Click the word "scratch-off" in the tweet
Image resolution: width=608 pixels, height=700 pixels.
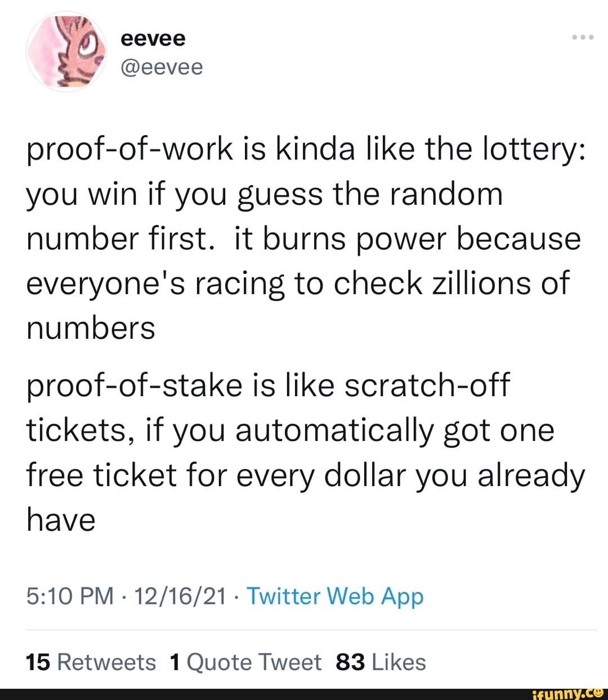[427, 386]
